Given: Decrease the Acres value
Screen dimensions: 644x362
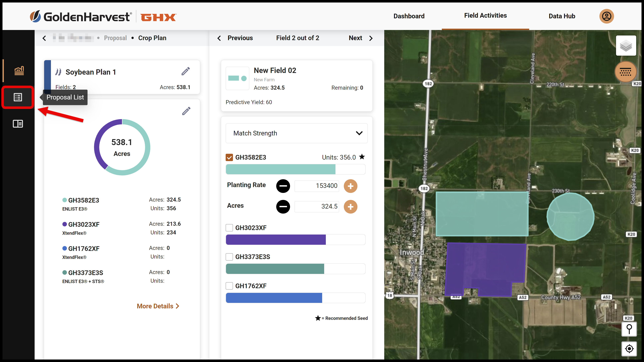Looking at the screenshot, I should click(283, 207).
